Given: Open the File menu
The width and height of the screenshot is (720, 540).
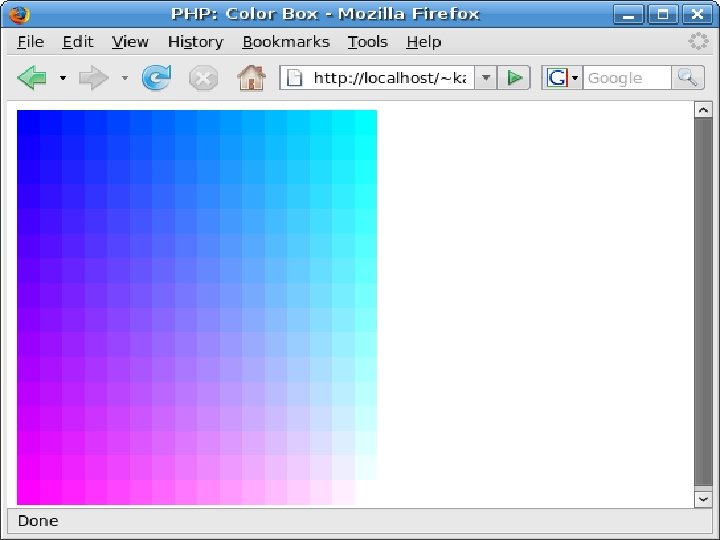Looking at the screenshot, I should point(31,42).
